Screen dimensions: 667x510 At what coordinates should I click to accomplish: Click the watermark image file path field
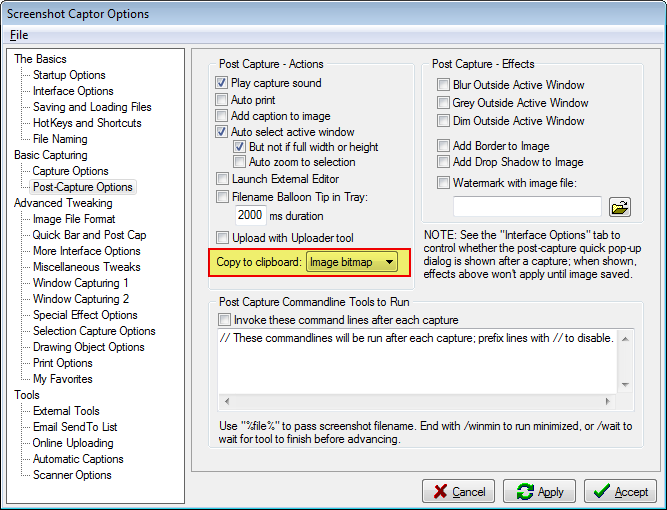(x=527, y=207)
